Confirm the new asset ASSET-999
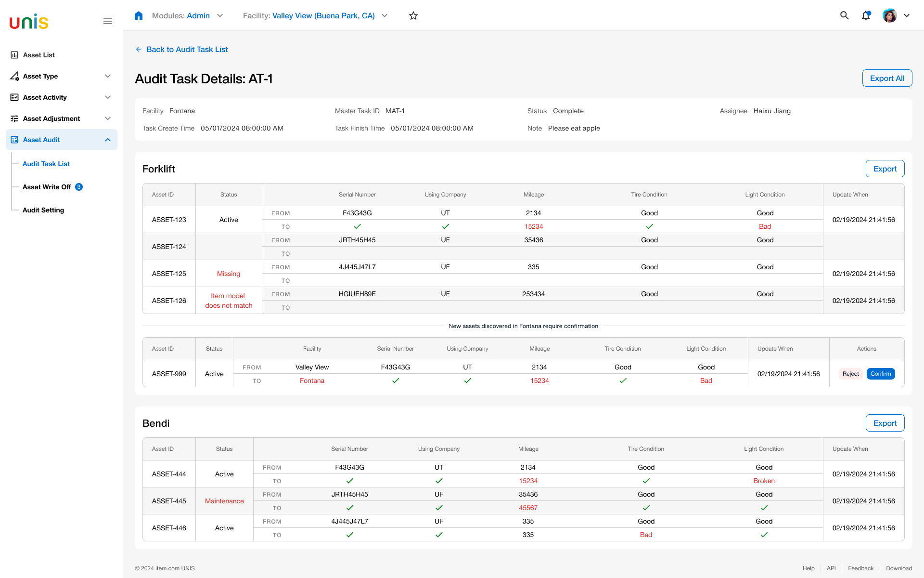Viewport: 924px width, 578px height. 881,374
